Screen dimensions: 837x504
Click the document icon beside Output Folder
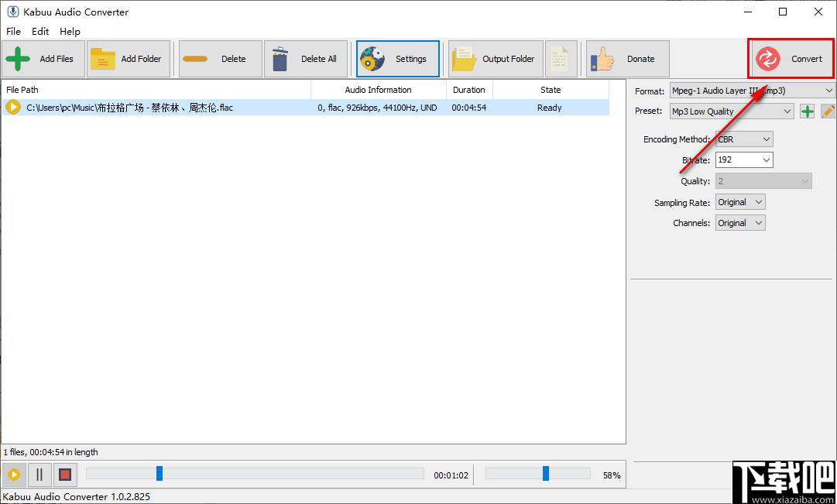point(561,59)
